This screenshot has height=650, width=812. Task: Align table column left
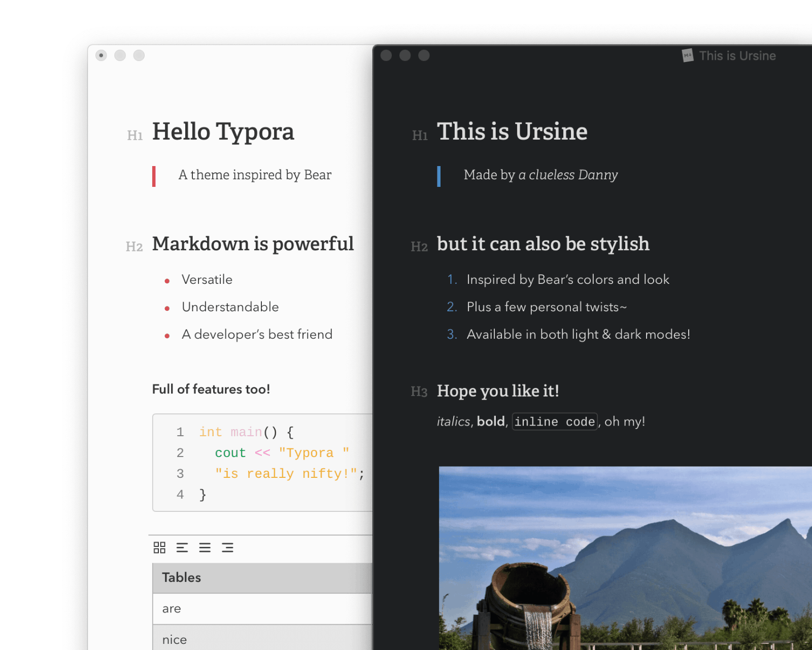click(182, 547)
